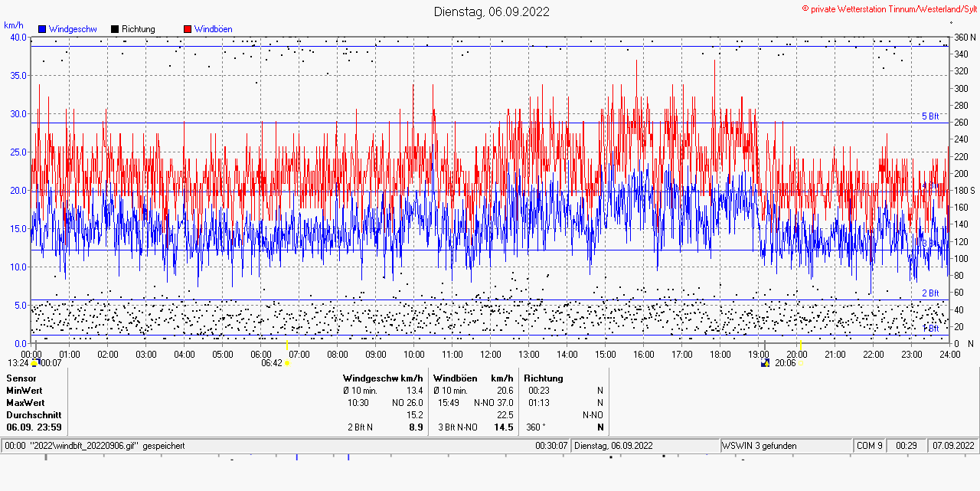Click the moon icon between 13:24 and 00:07
The height and width of the screenshot is (491, 980).
[x=34, y=363]
